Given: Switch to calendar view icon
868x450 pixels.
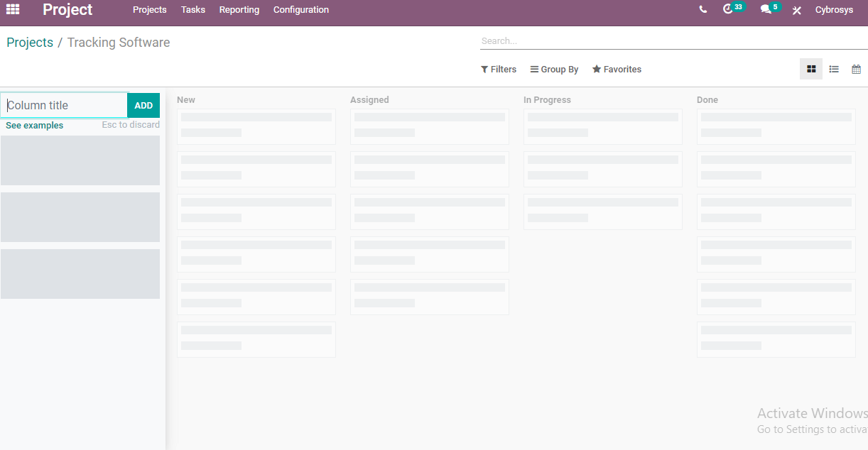Looking at the screenshot, I should (856, 69).
